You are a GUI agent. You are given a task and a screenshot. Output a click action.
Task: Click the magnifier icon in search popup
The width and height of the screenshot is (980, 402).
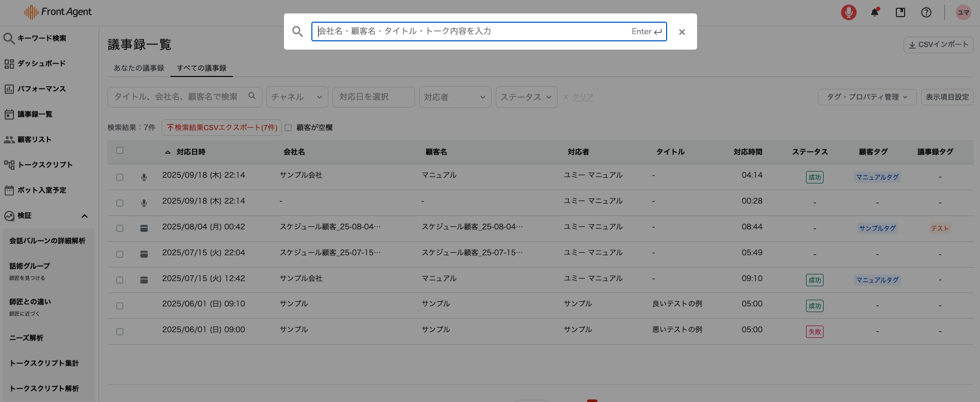coord(297,32)
